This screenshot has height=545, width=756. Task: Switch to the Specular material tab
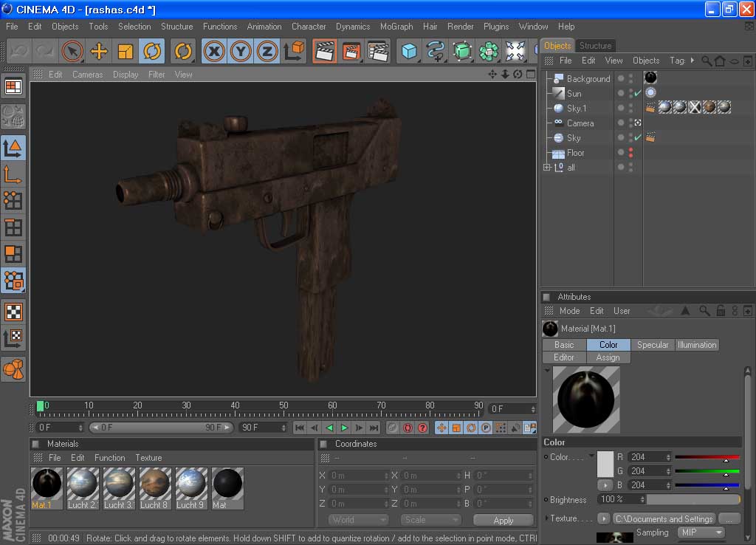pos(653,345)
